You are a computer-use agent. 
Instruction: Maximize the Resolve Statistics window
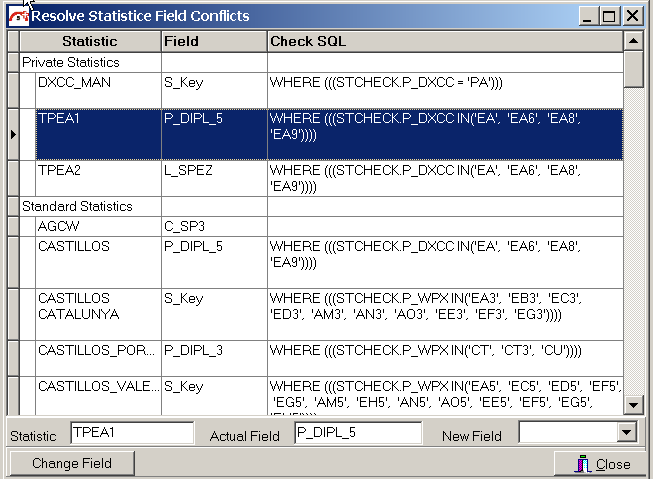[609, 16]
